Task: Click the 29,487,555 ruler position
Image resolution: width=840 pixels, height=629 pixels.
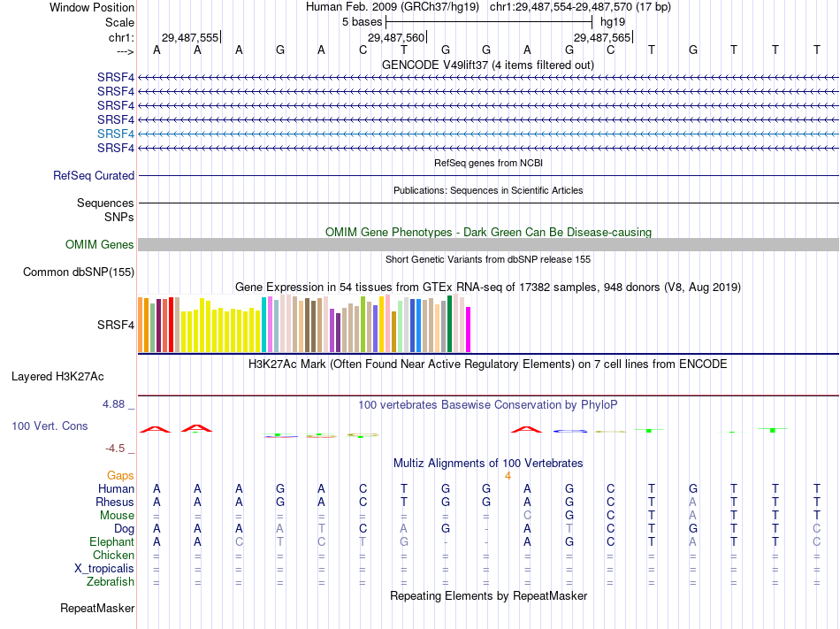Action: click(190, 37)
